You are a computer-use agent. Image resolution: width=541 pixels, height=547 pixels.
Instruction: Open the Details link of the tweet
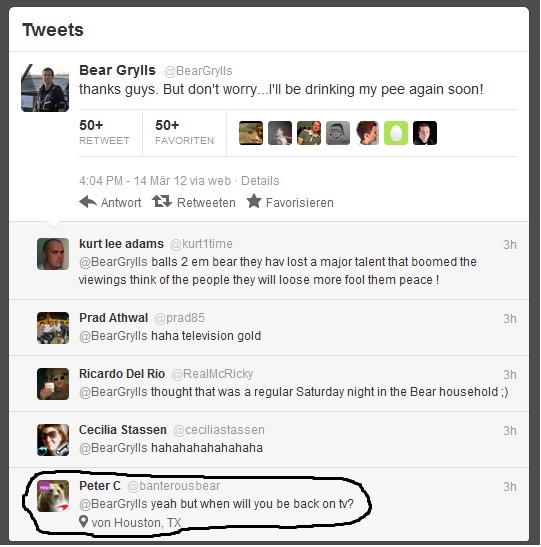[260, 181]
